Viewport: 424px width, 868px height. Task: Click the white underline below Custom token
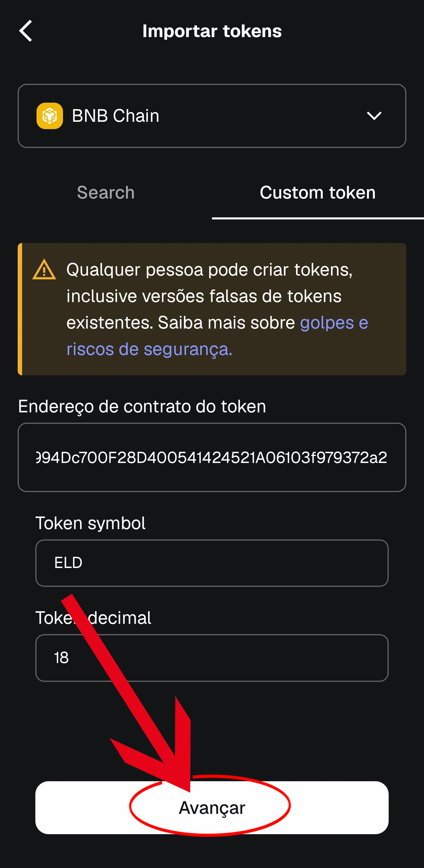(x=317, y=218)
